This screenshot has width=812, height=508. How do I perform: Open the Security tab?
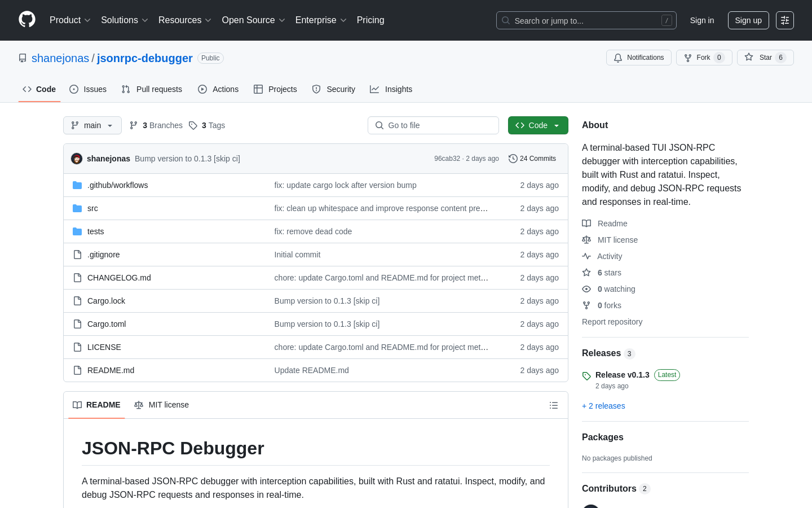pos(334,89)
